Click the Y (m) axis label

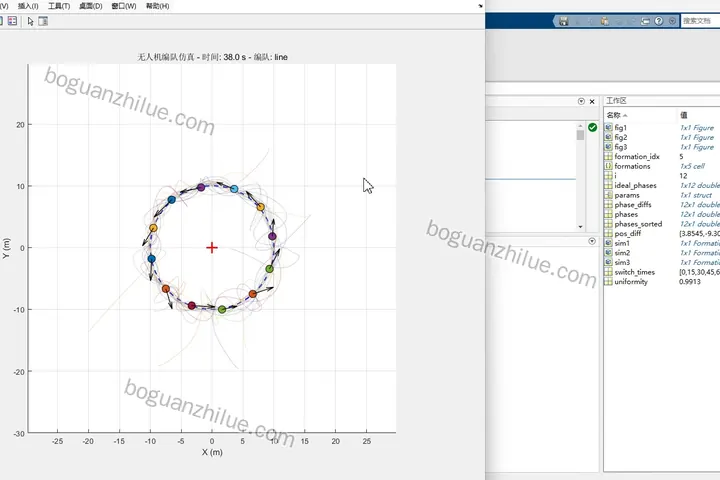pos(6,248)
